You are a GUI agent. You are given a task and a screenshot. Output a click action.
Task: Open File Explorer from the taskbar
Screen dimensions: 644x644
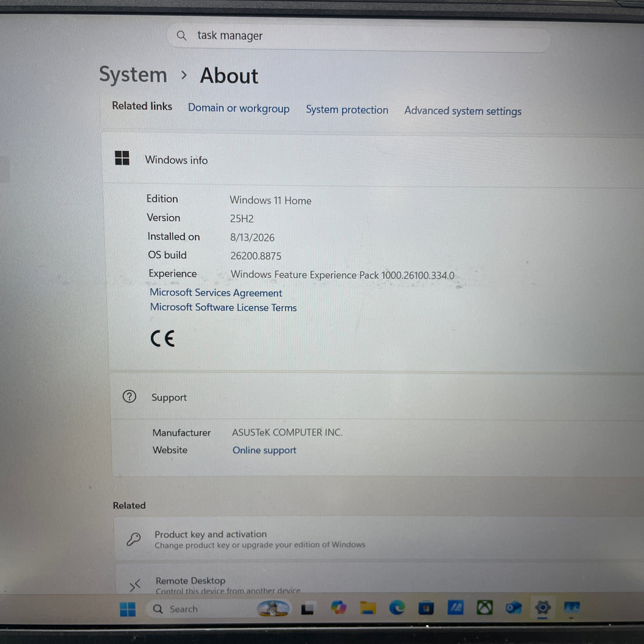coord(368,608)
